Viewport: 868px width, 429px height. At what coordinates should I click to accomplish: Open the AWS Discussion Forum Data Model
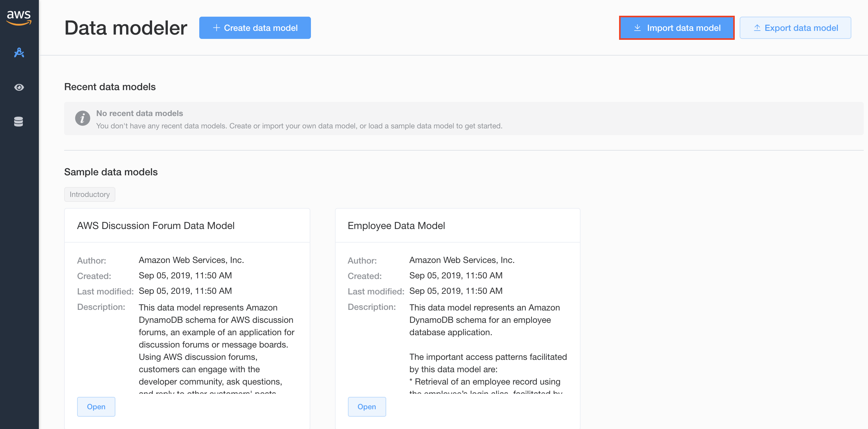click(96, 407)
